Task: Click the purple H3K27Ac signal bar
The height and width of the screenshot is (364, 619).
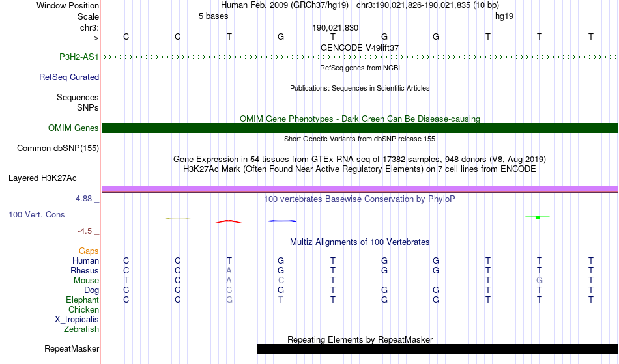Action: pyautogui.click(x=360, y=189)
